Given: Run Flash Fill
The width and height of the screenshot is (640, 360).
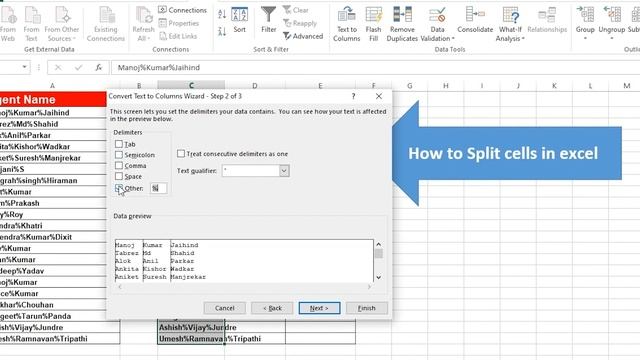Looking at the screenshot, I should tap(373, 24).
